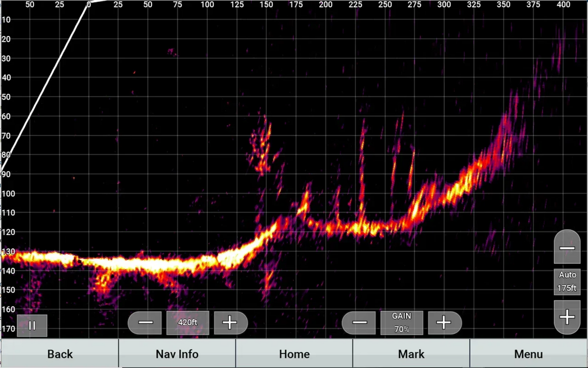Go Back to the previous screen
The image size is (588, 368).
pyautogui.click(x=59, y=354)
